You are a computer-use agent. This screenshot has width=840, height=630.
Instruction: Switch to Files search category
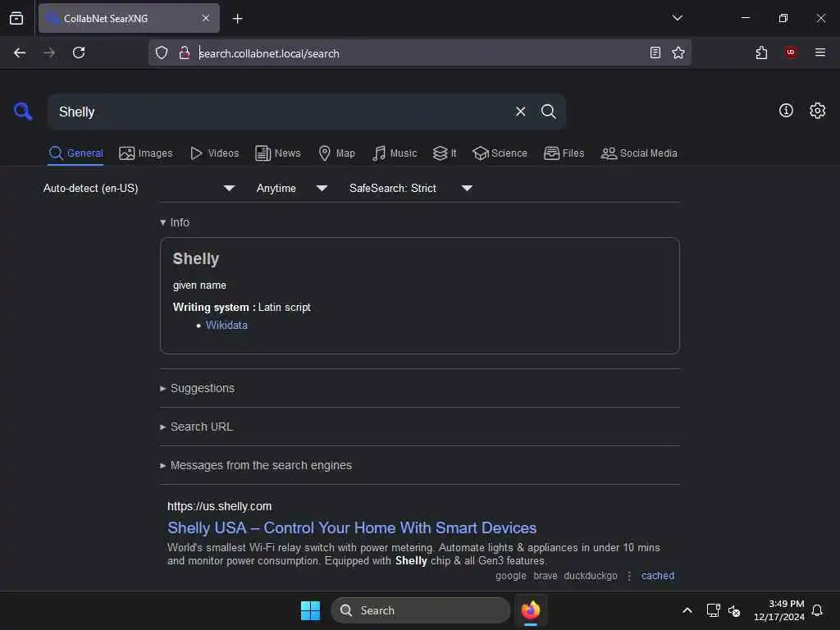click(564, 153)
